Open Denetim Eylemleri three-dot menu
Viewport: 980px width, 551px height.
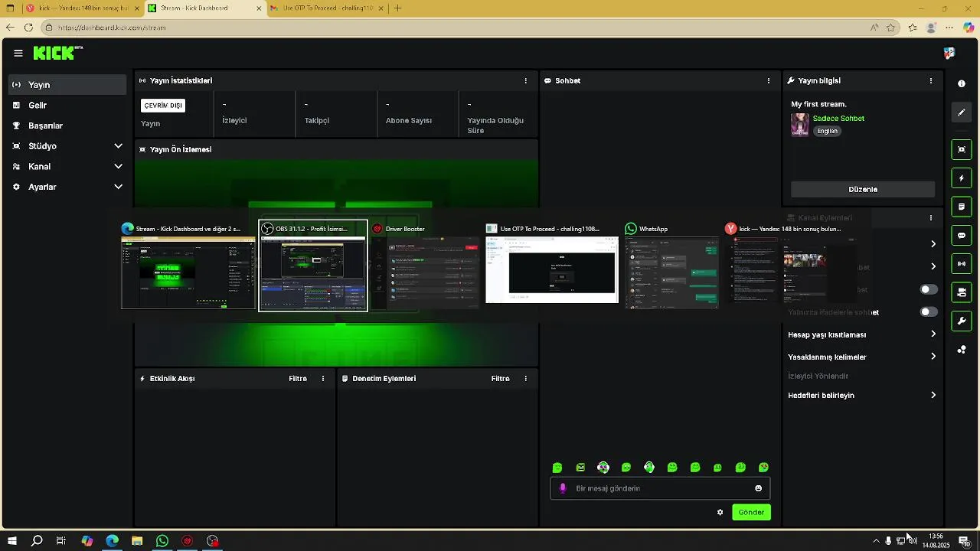525,379
